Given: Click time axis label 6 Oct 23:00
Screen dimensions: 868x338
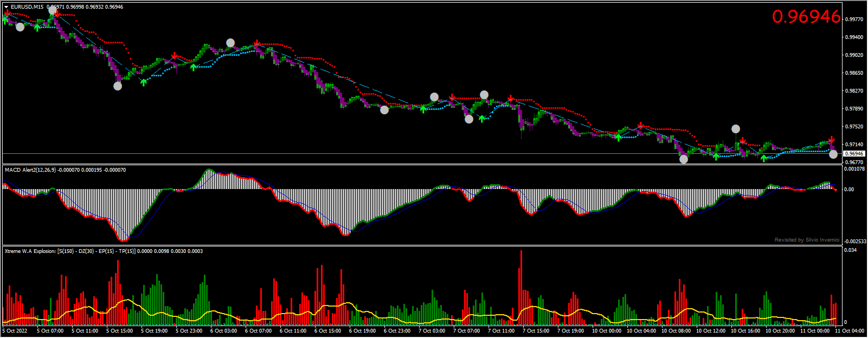Looking at the screenshot, I should 397,330.
